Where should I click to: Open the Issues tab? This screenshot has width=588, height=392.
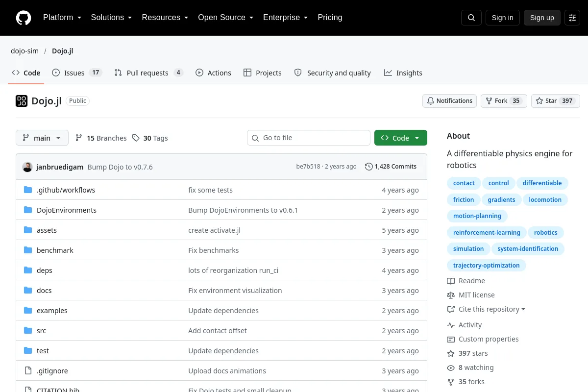click(x=77, y=73)
